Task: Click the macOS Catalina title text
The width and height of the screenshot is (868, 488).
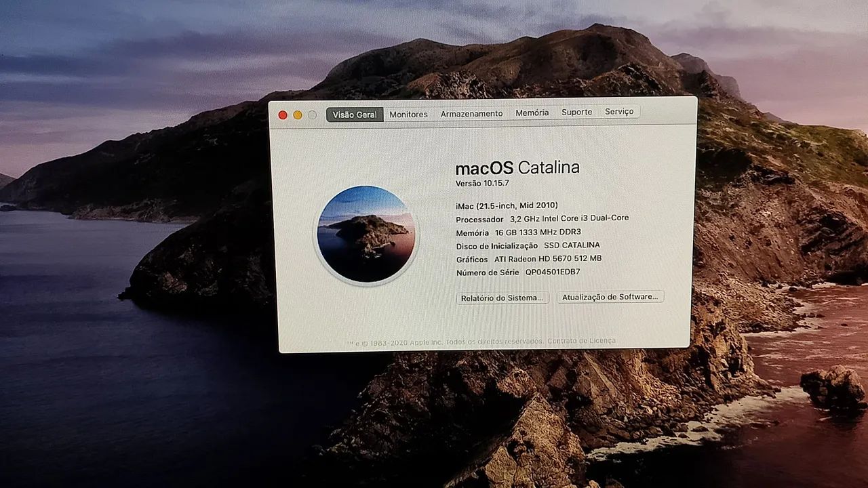Action: pos(517,167)
